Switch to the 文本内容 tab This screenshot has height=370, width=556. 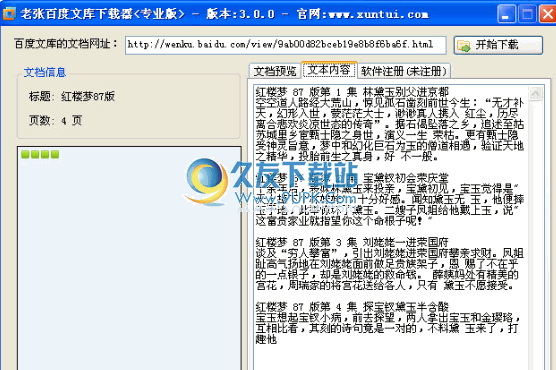(329, 70)
